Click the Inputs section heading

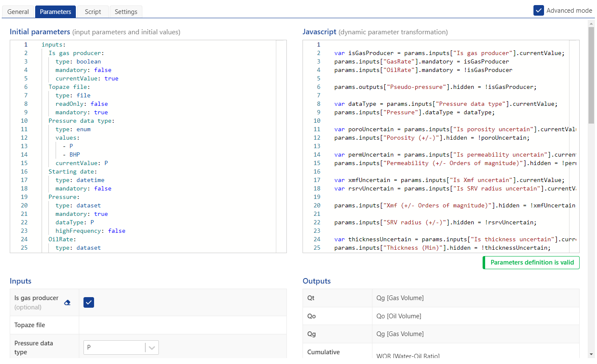(x=20, y=281)
